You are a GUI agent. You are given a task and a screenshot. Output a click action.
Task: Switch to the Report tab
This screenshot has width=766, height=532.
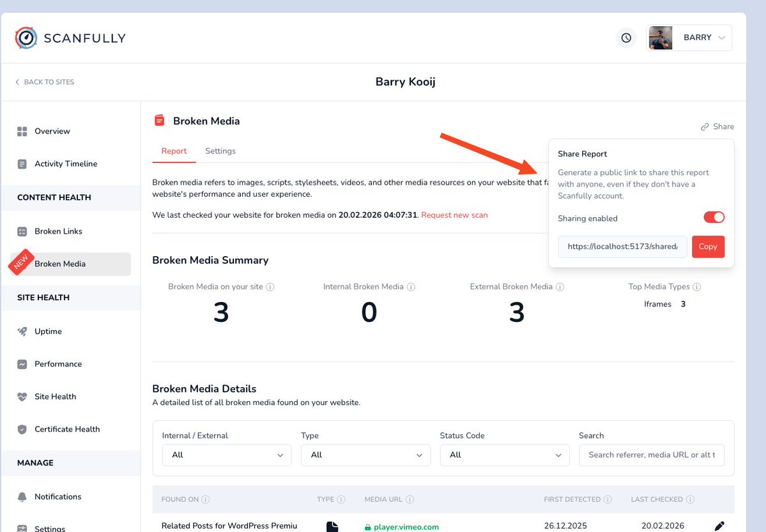[x=174, y=151]
